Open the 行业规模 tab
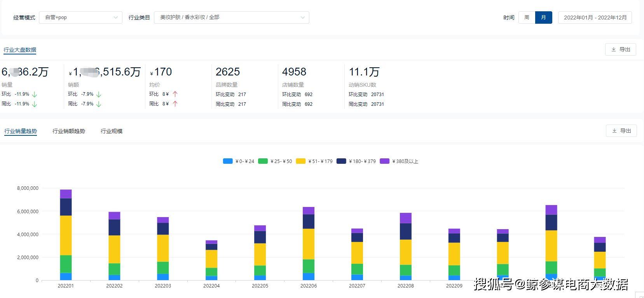The height and width of the screenshot is (298, 644). tap(112, 131)
